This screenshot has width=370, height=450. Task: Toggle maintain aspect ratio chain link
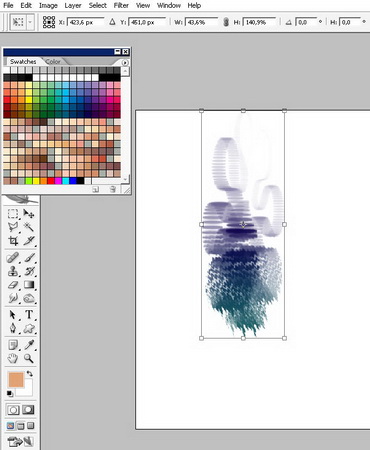pyautogui.click(x=226, y=22)
